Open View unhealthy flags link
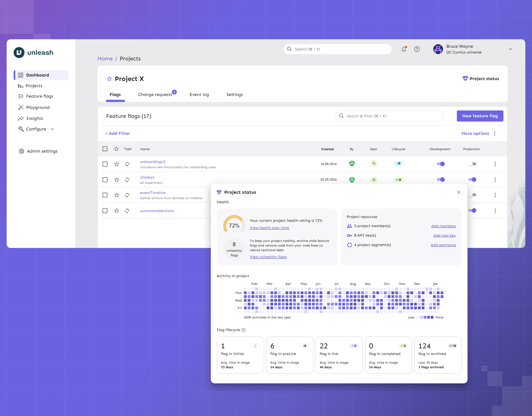Viewport: 532px width, 416px height. [268, 257]
